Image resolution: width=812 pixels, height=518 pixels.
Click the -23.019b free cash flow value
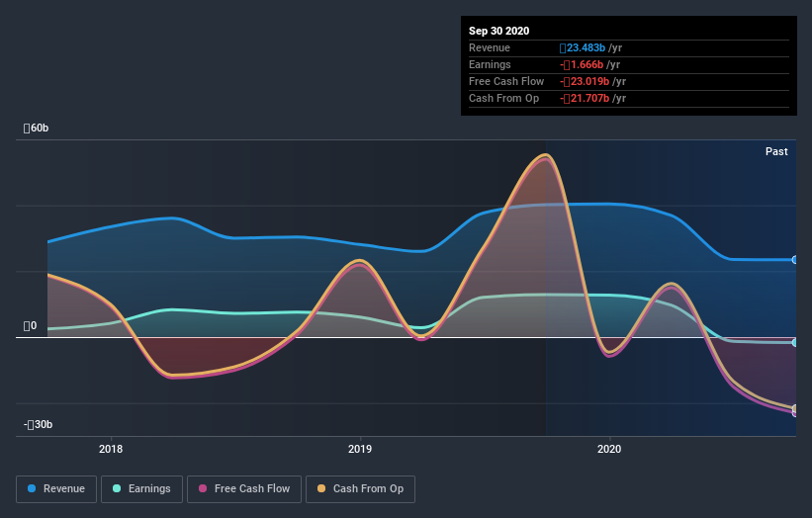[585, 82]
